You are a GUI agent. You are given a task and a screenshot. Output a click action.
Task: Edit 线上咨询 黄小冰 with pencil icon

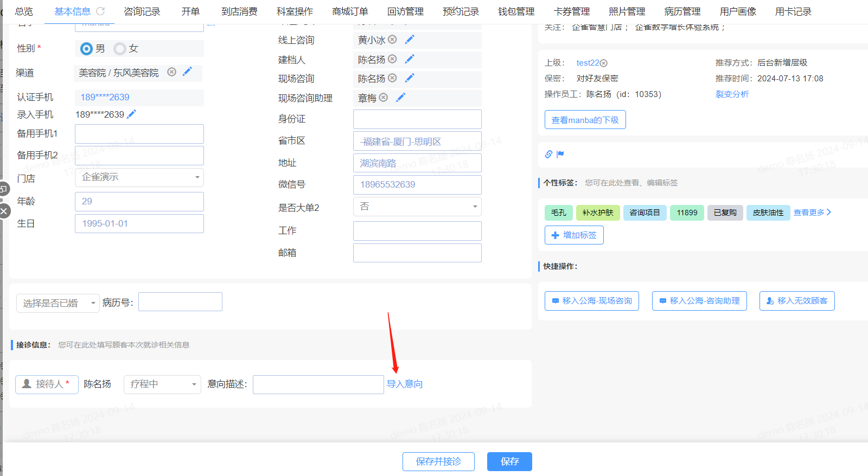pos(410,40)
